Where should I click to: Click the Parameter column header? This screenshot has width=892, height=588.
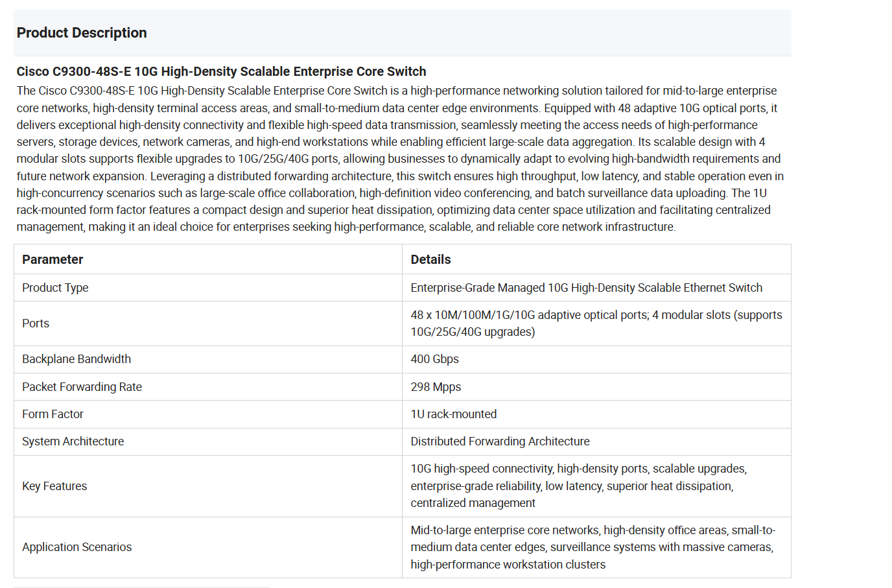point(53,259)
